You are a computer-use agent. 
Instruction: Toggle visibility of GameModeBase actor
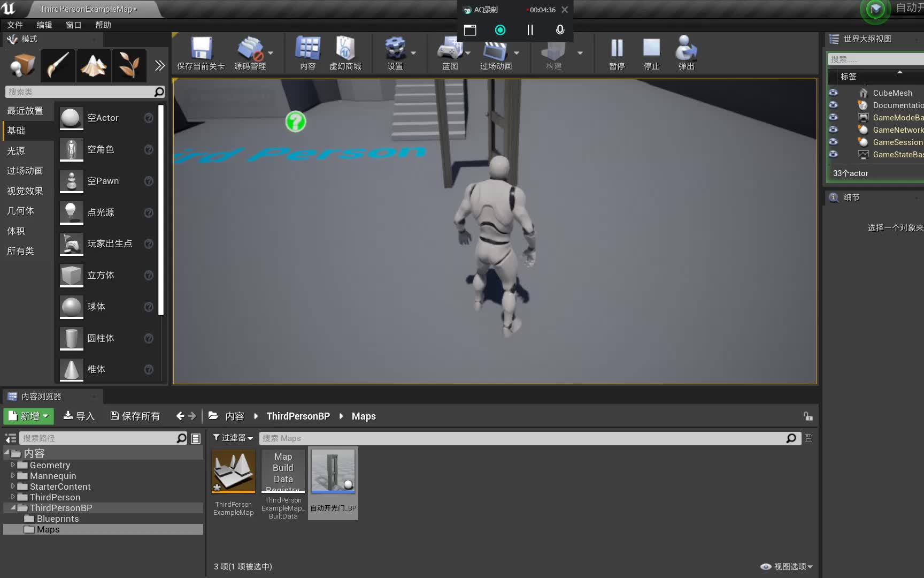(833, 117)
